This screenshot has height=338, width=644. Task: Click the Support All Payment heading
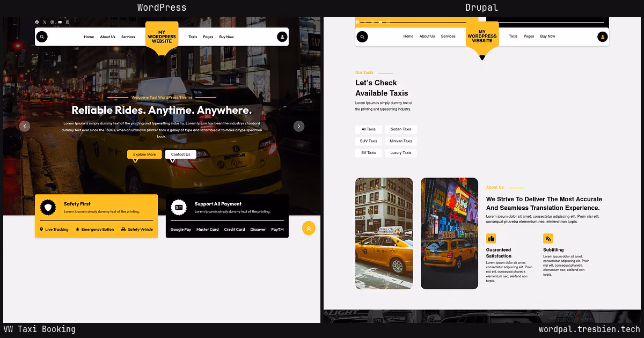point(218,204)
